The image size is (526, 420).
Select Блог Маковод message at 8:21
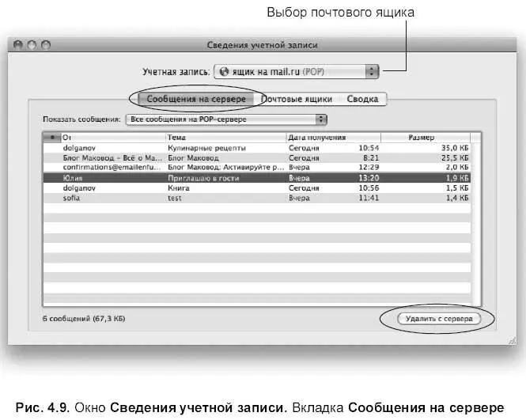pos(257,157)
